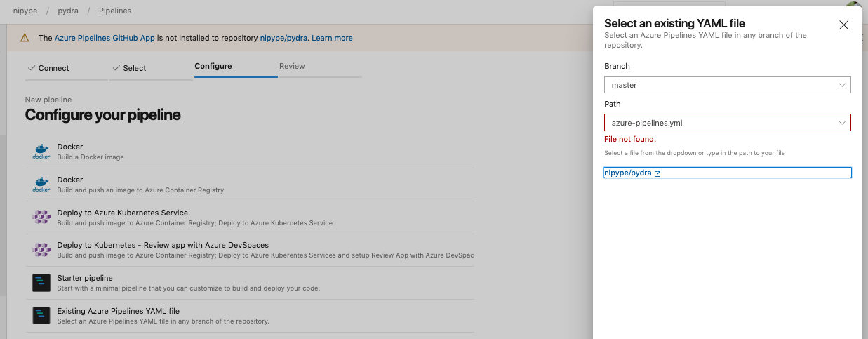Viewport: 868px width, 339px height.
Task: Click the Deploy to Azure Kubernetes Service icon
Action: [41, 218]
